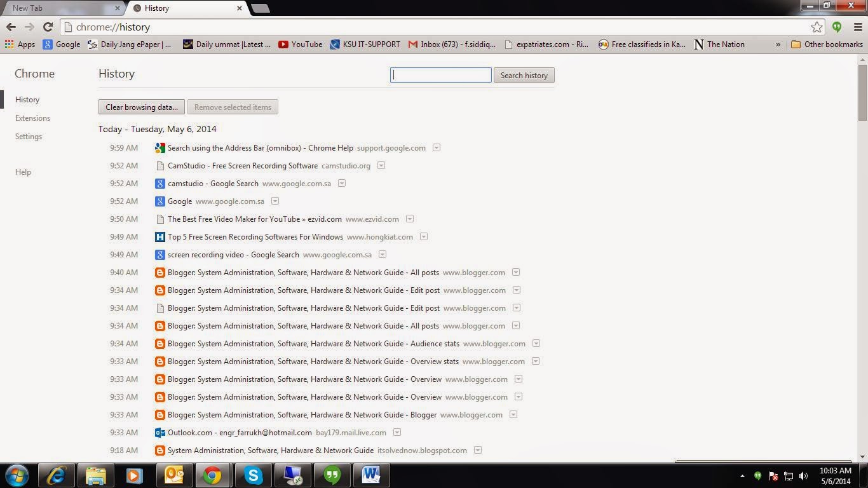Open the Top 5 Free Screen Recording Softwares link

pyautogui.click(x=255, y=236)
